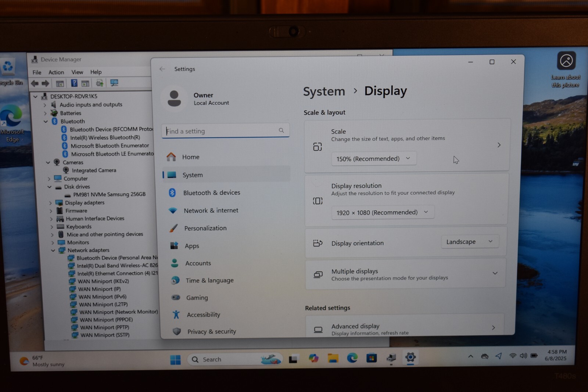Click System breadcrumb link in Settings header
Screen dimensions: 588x392
[x=324, y=91]
